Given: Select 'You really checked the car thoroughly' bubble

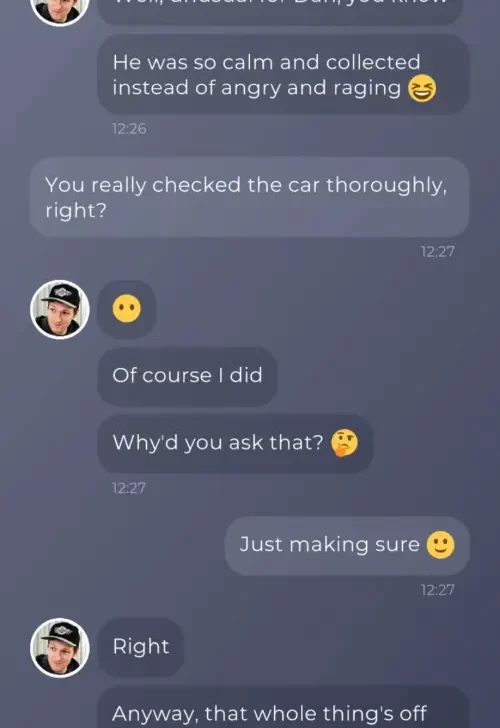Looking at the screenshot, I should coord(249,197).
